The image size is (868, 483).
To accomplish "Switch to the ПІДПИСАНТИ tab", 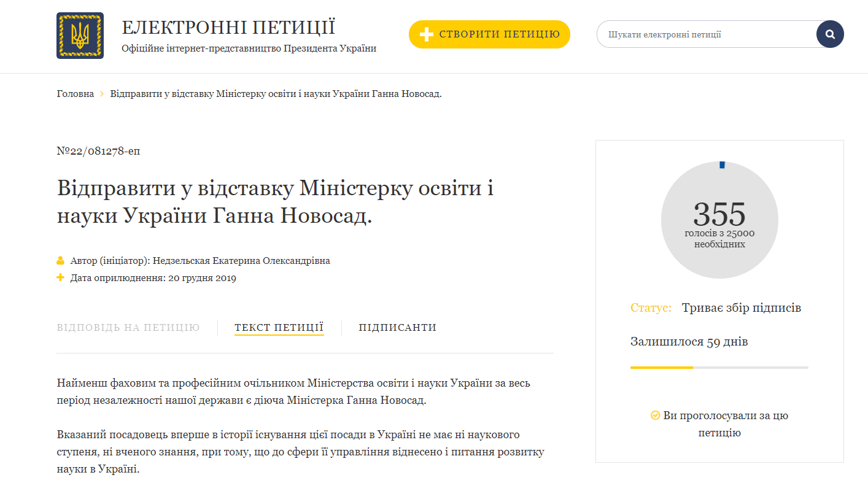I will tap(397, 327).
